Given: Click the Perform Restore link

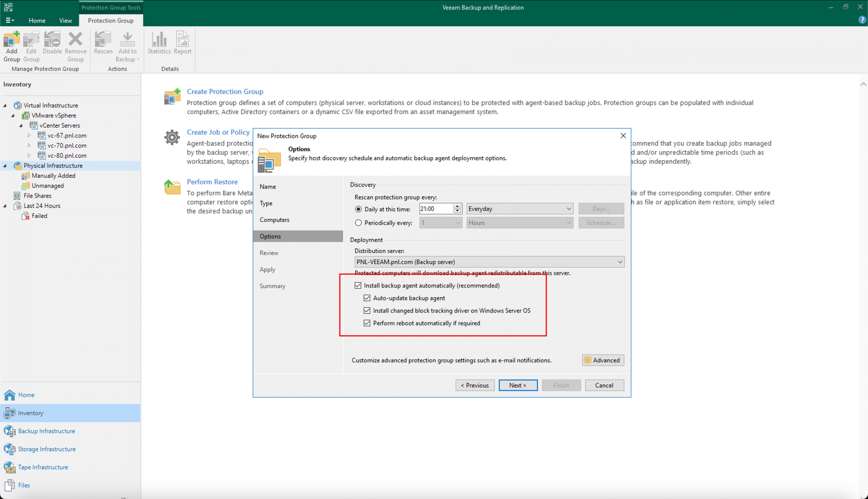Looking at the screenshot, I should (x=212, y=182).
